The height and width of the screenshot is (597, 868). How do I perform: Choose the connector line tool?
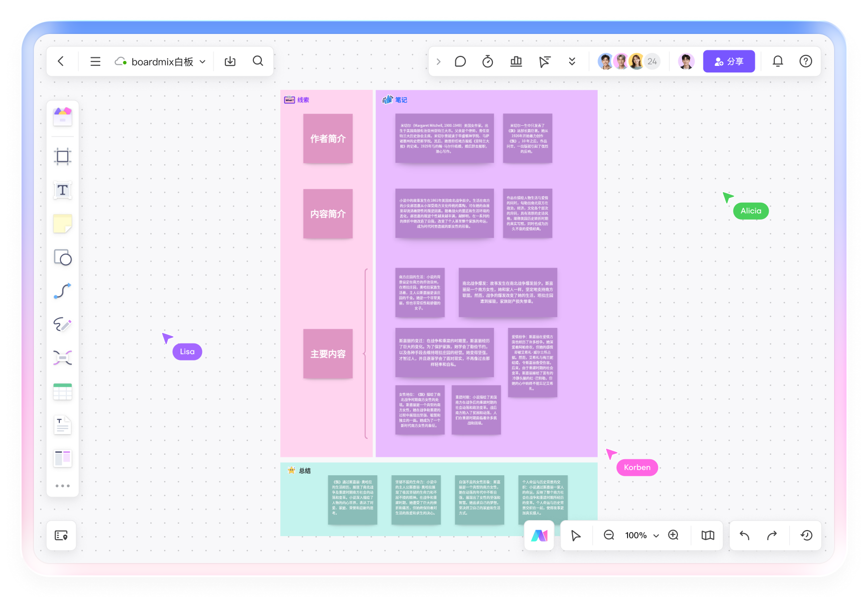[x=62, y=291]
